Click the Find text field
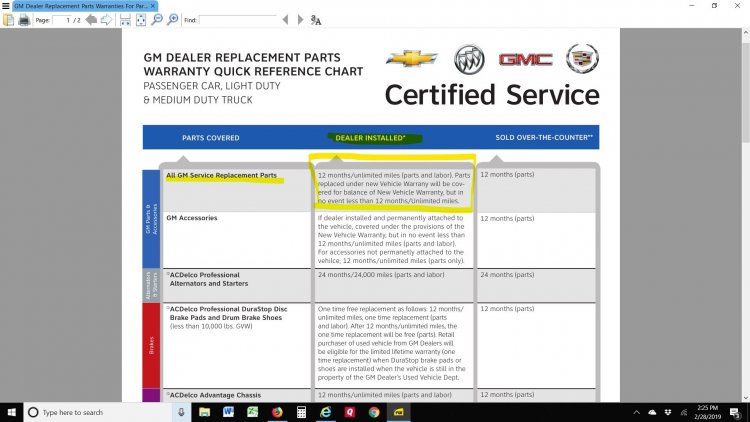Screen dimensions: 750x422 [238, 20]
